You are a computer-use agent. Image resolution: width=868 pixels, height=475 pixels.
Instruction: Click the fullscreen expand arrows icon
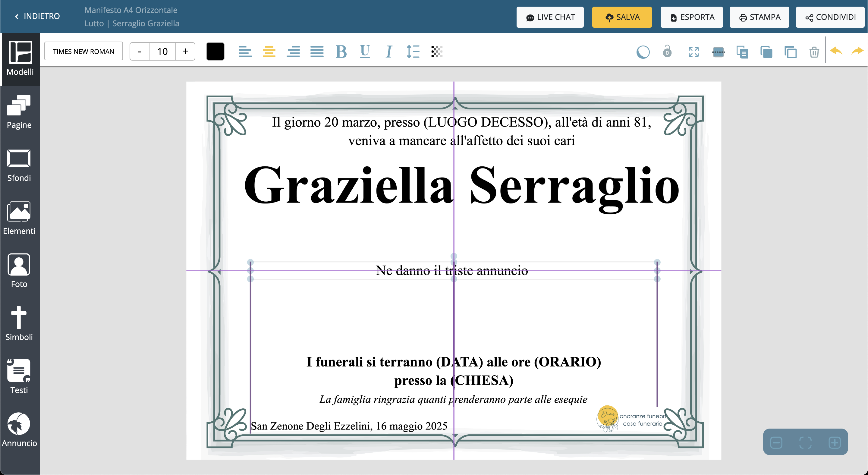[x=693, y=52]
